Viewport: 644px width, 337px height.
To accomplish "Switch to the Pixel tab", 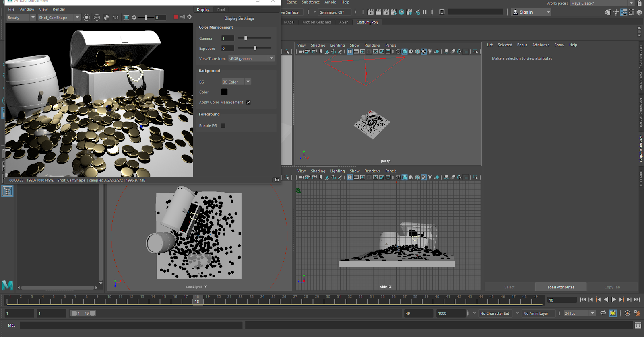I will [x=221, y=10].
